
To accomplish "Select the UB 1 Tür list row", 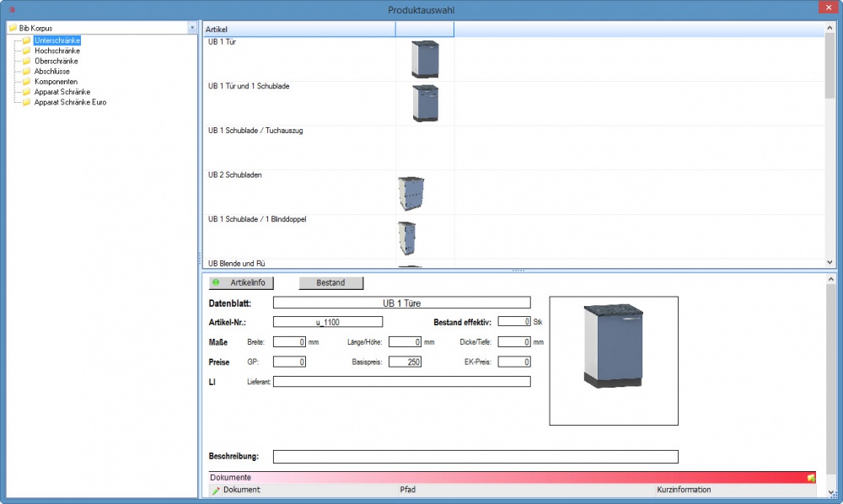I will pos(513,59).
